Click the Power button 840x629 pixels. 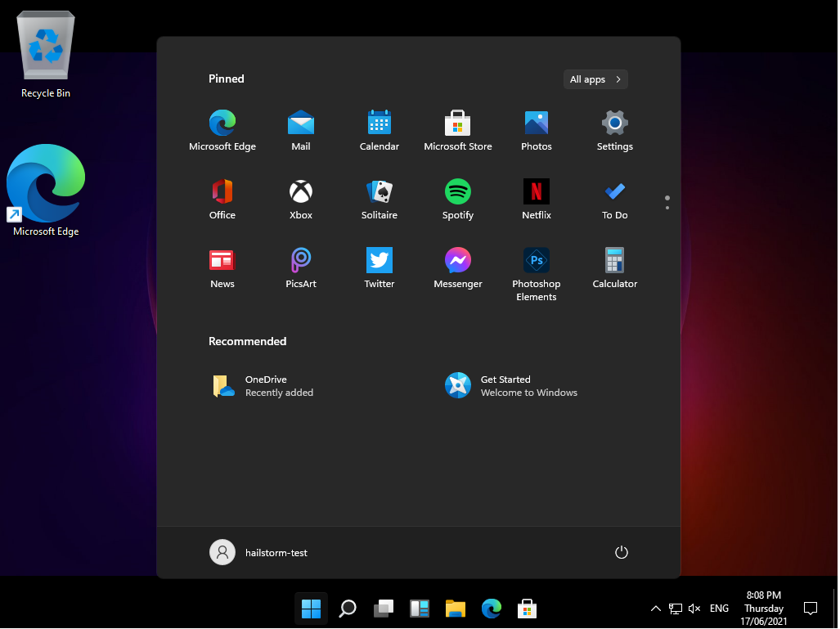click(621, 552)
